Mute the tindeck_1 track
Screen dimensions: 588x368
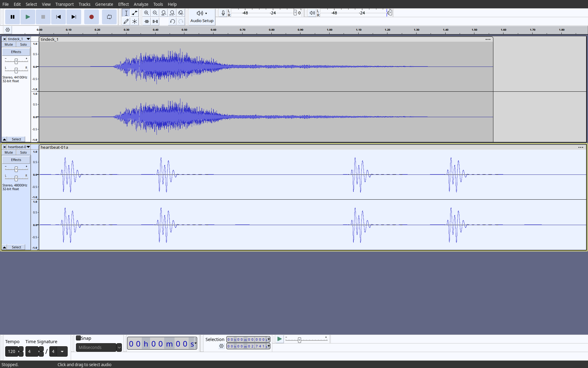[x=9, y=44]
